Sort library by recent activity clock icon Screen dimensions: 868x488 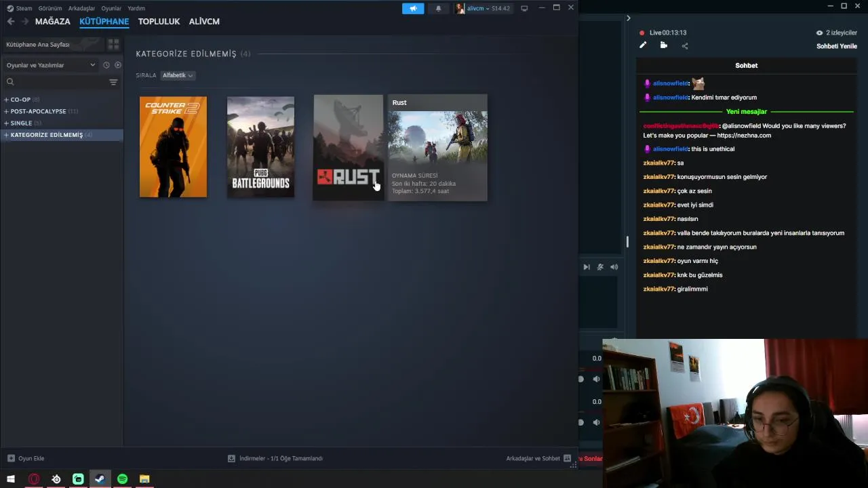(x=106, y=65)
